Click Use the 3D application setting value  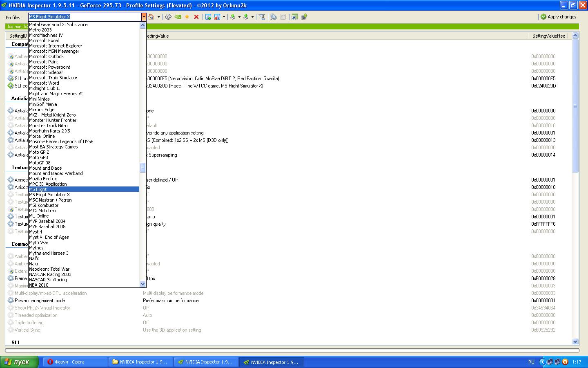click(x=172, y=330)
